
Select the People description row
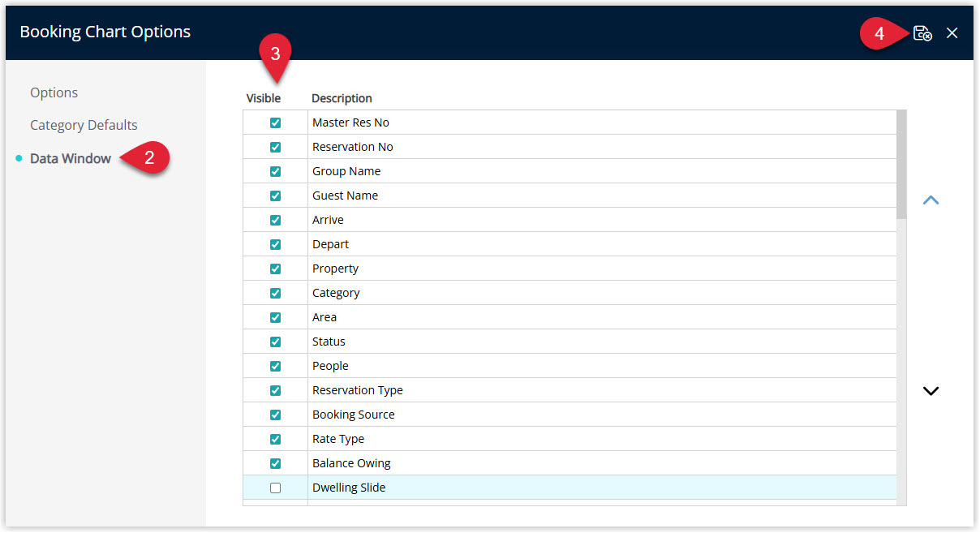[602, 366]
